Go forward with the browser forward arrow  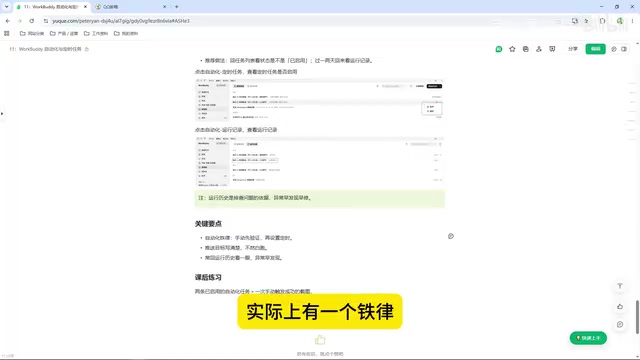click(20, 21)
